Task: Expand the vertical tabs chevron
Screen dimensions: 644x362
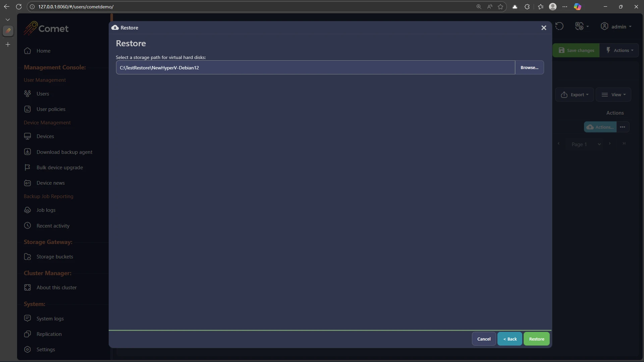Action: click(x=8, y=19)
